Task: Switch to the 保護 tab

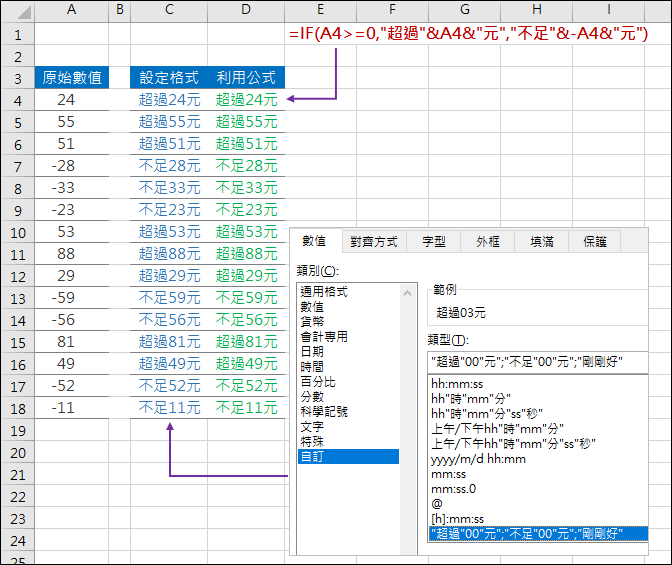Action: pyautogui.click(x=595, y=242)
